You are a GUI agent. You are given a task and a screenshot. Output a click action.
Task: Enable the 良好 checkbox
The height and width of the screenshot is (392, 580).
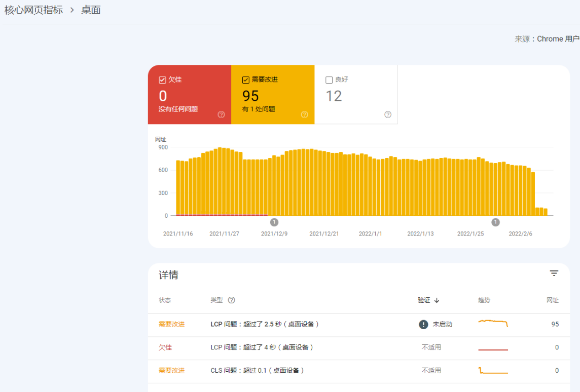(x=329, y=80)
